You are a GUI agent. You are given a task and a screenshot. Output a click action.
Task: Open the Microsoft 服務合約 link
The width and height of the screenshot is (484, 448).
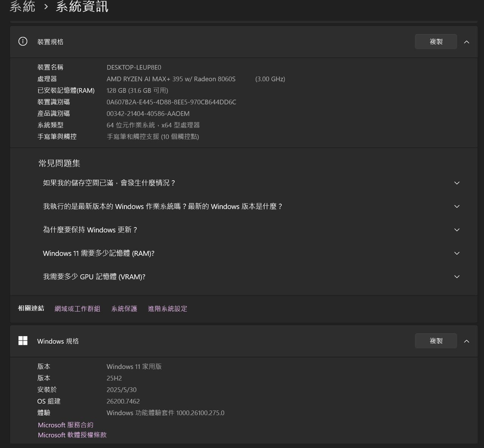tap(65, 425)
